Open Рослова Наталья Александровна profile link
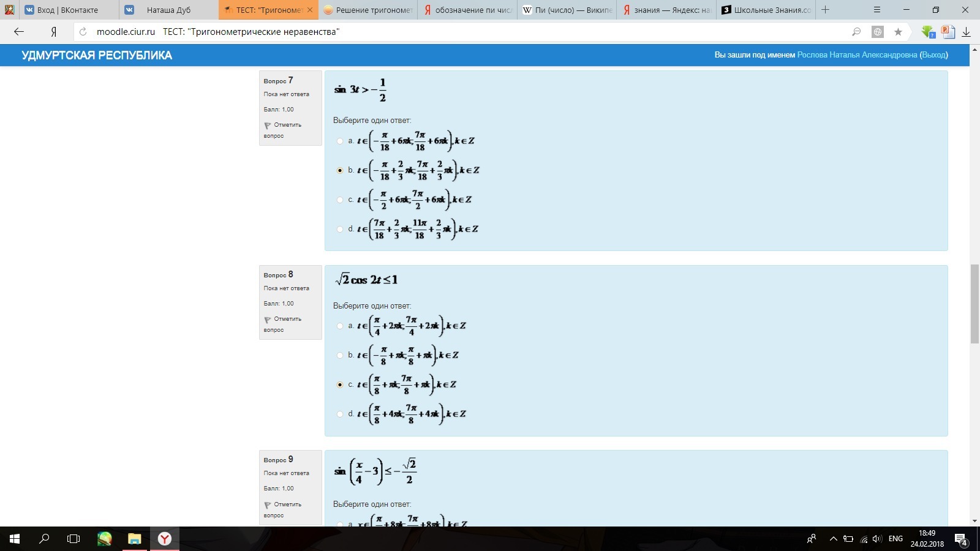This screenshot has width=980, height=551. coord(857,55)
